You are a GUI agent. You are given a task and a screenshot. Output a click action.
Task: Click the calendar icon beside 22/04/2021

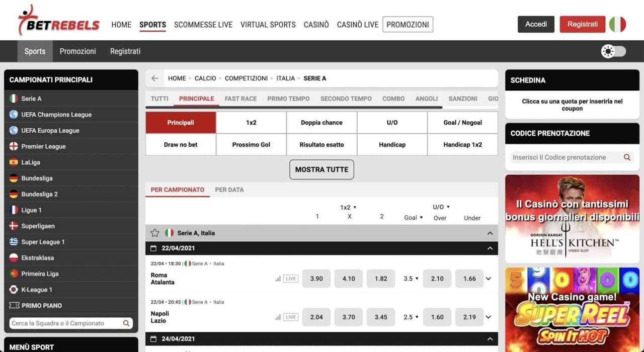[154, 248]
